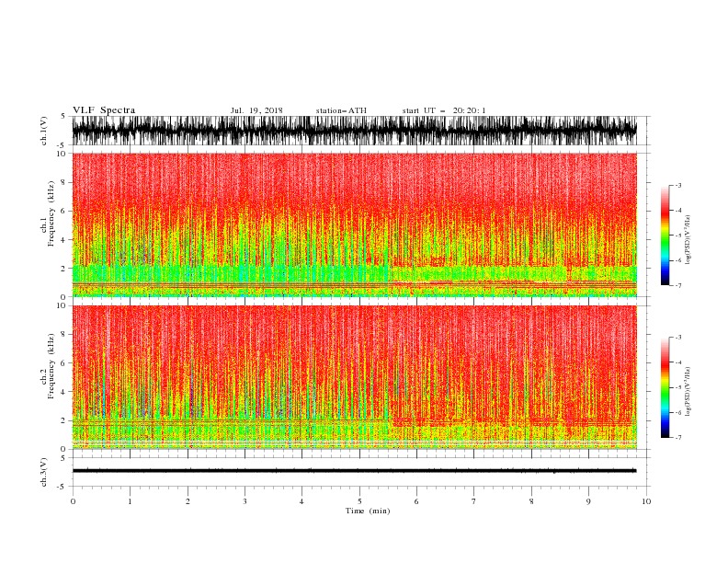Screen dimensions: 728x563
Task: Click the "6" tick on the time axis
Action: click(416, 501)
